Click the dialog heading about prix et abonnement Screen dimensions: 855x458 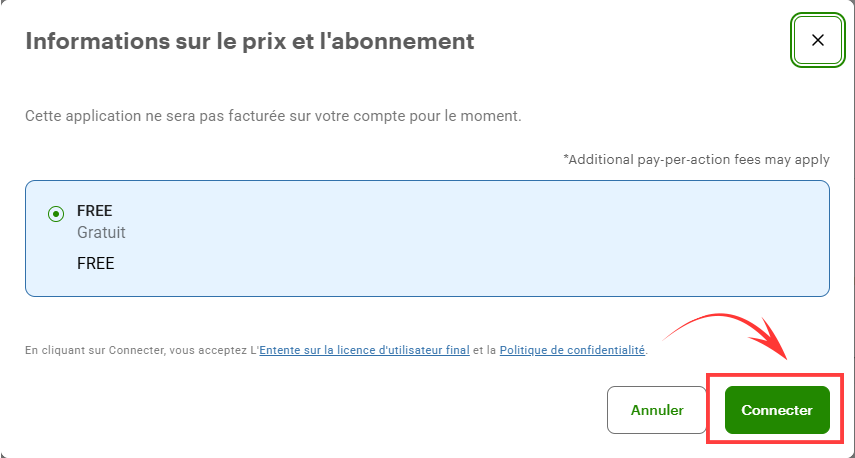tap(249, 41)
